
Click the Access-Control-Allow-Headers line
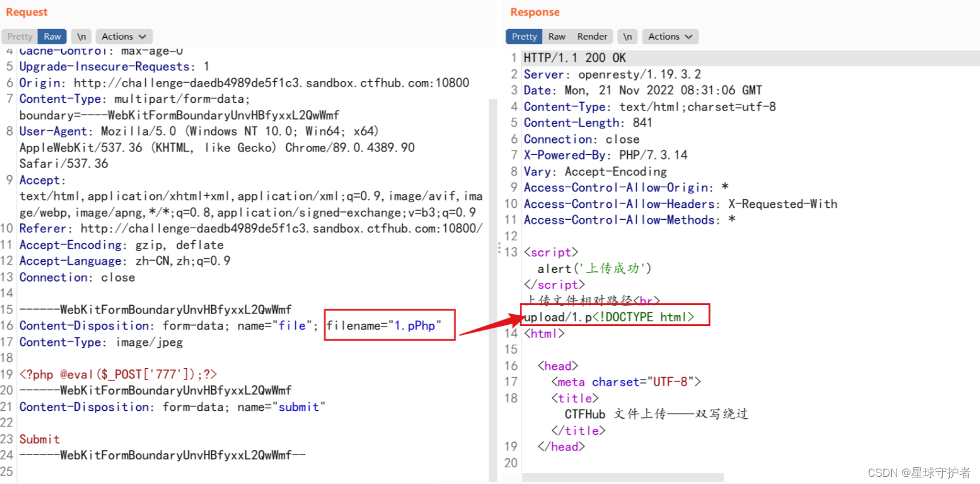click(x=681, y=204)
